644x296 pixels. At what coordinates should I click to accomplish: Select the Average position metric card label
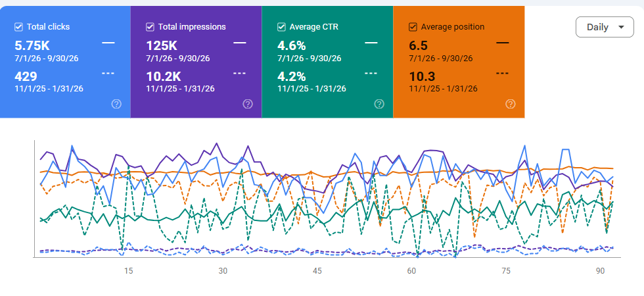pos(453,27)
